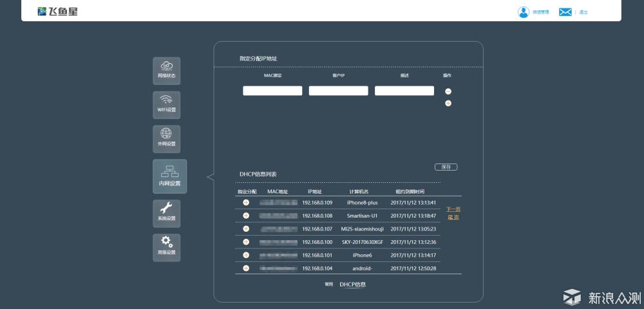Click into the 描述 description field
Viewport: 644px width, 309px height.
[404, 91]
